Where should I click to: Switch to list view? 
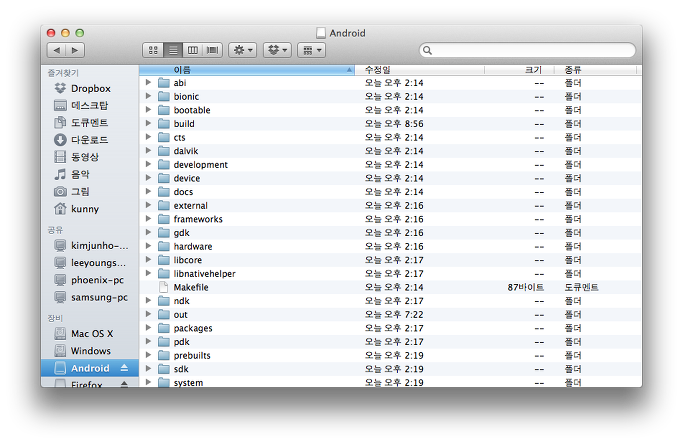pyautogui.click(x=173, y=51)
